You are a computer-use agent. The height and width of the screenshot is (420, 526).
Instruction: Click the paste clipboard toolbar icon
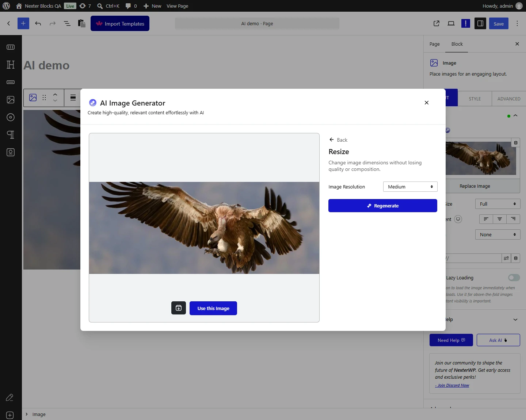(82, 23)
